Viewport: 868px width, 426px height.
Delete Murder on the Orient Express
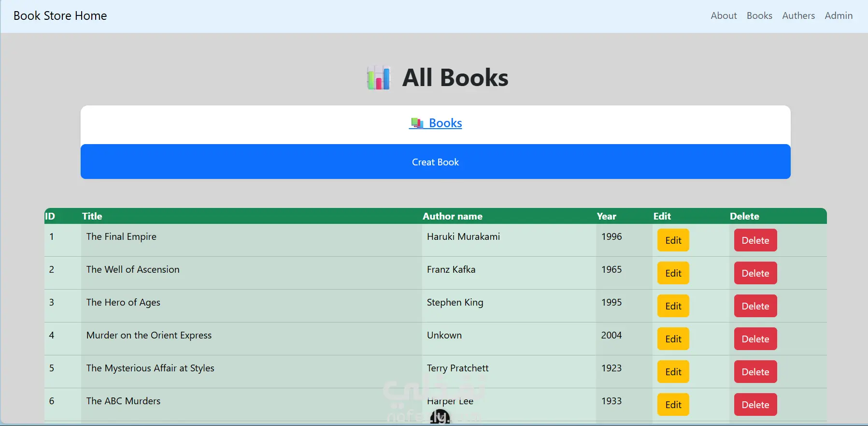pyautogui.click(x=755, y=339)
